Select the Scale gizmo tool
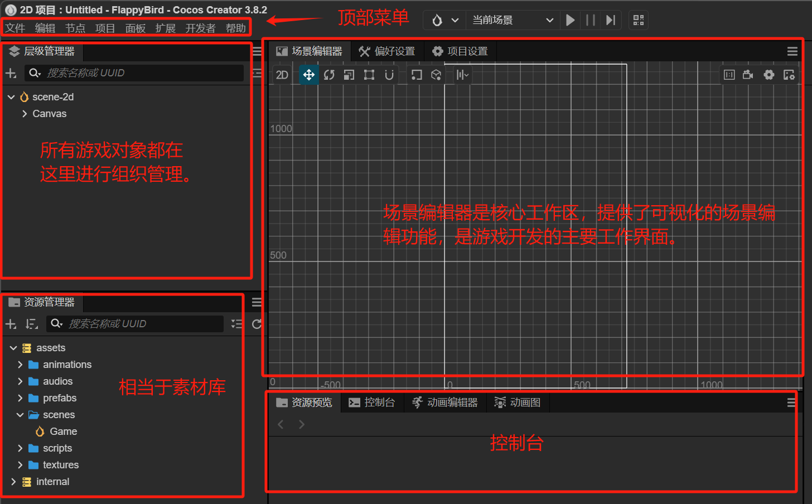 [349, 75]
